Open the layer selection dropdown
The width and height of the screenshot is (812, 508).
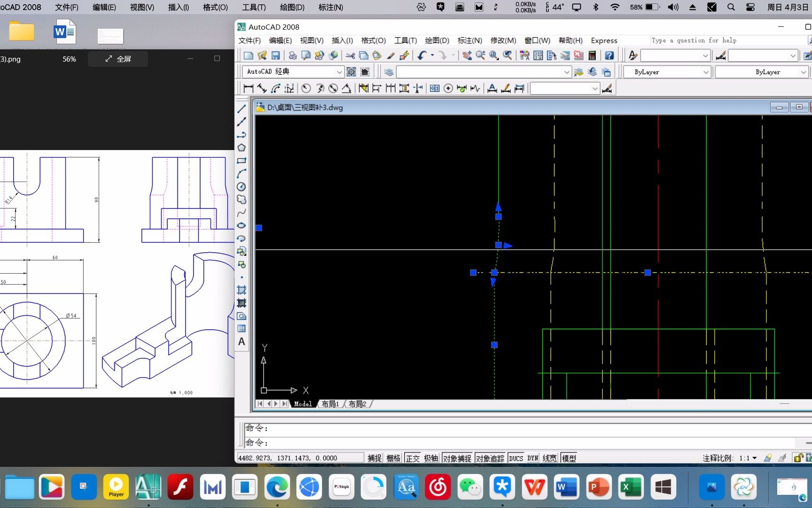click(x=566, y=71)
